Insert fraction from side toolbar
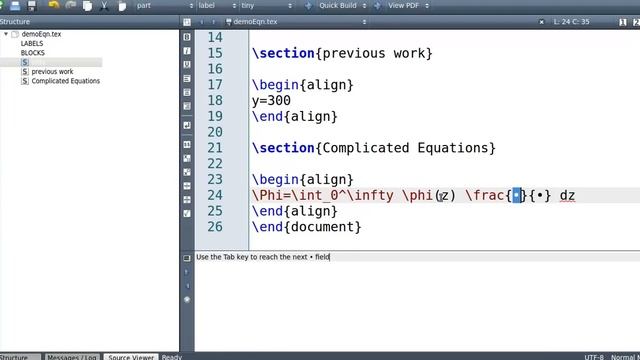 tap(187, 186)
